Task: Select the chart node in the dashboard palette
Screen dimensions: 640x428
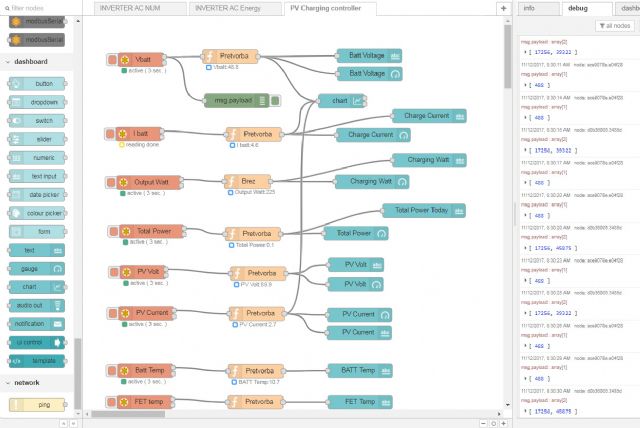Action: [37, 286]
